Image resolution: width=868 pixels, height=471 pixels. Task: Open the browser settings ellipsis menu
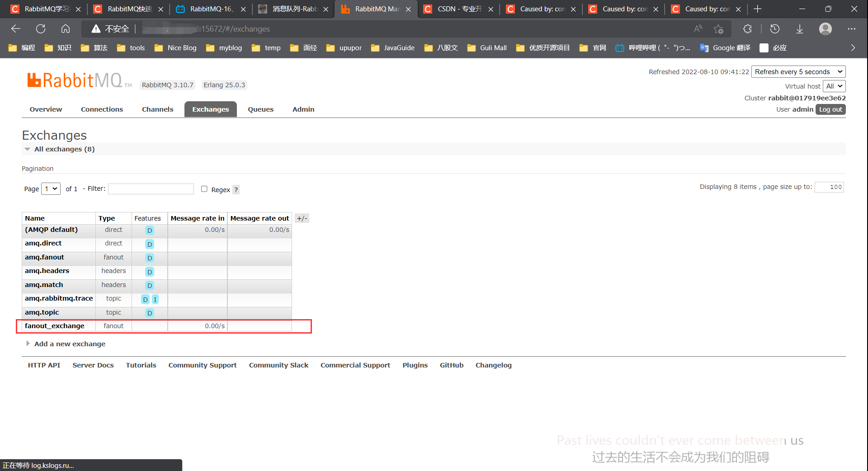point(852,29)
